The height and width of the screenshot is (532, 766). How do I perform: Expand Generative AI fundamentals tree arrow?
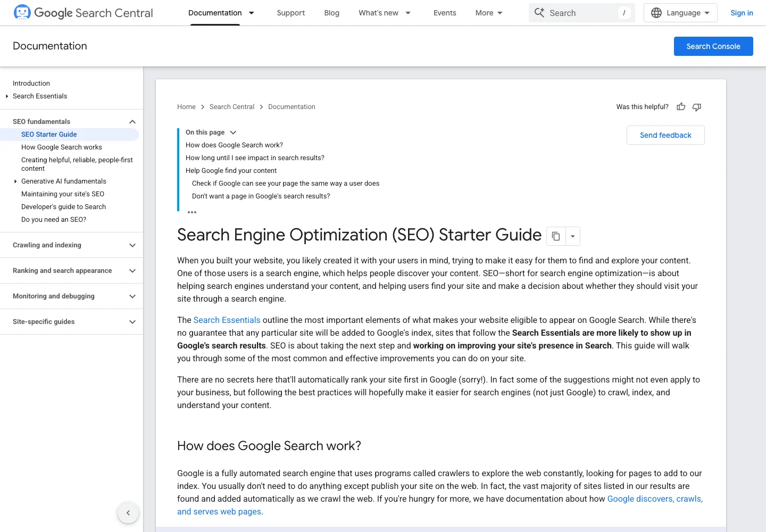point(15,181)
